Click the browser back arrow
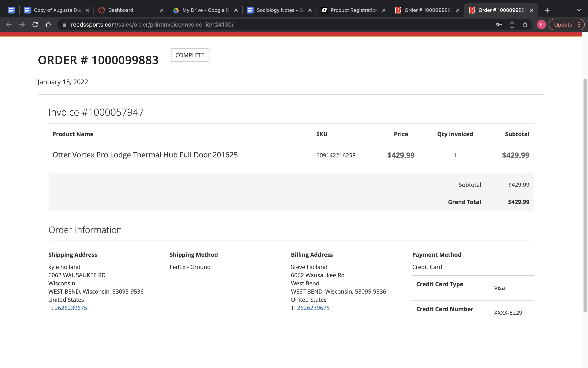Screen dimensions: 588x368 point(9,25)
